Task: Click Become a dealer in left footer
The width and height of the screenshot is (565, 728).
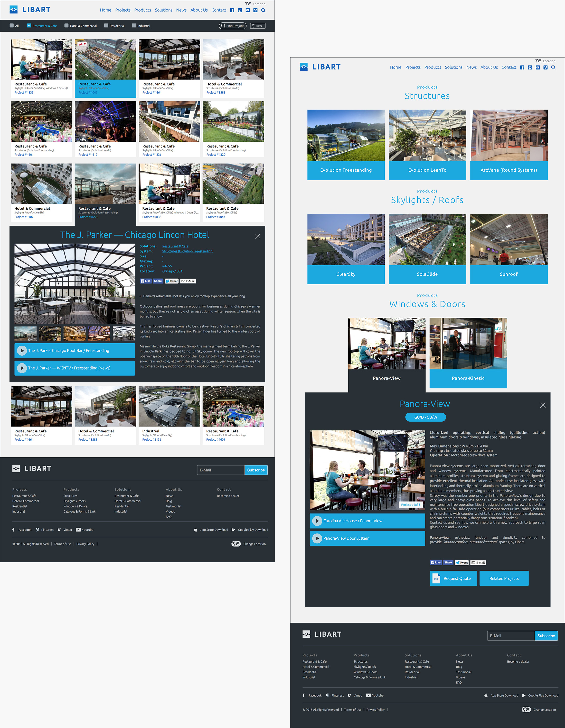Action: [228, 496]
